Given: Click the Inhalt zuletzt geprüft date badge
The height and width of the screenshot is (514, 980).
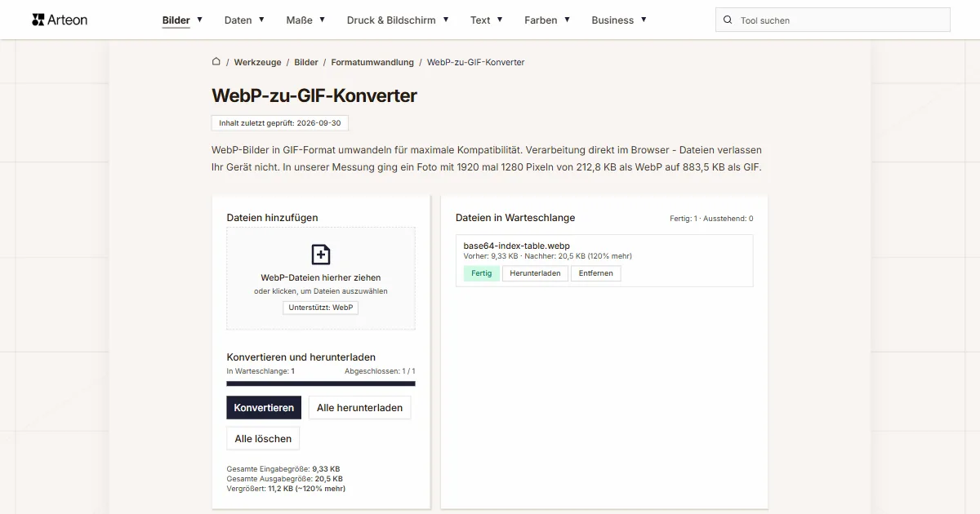Looking at the screenshot, I should [280, 123].
